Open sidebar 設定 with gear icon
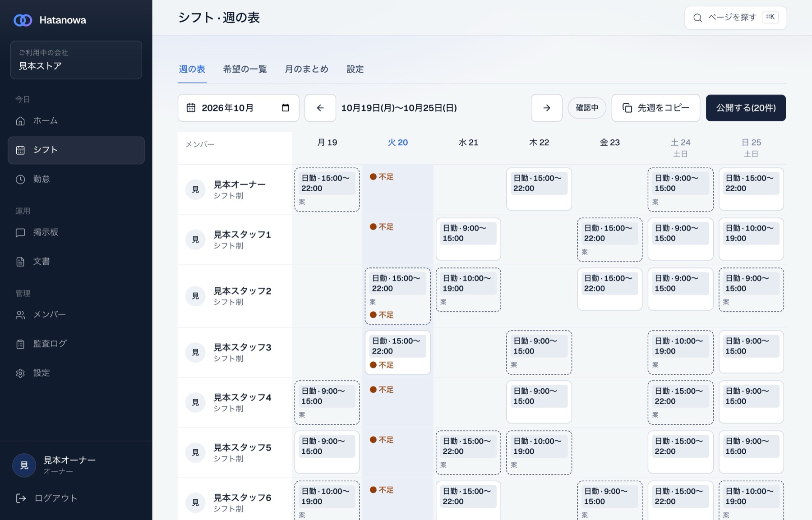 (x=76, y=373)
